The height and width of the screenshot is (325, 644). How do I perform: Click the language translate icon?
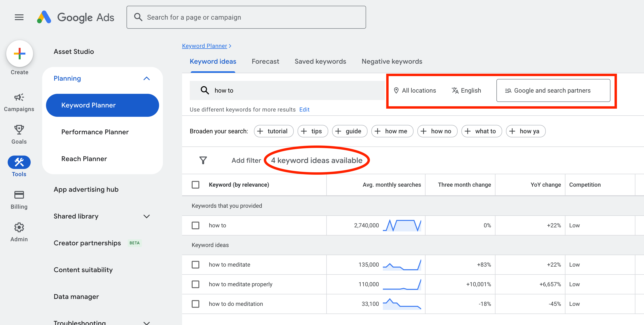455,90
